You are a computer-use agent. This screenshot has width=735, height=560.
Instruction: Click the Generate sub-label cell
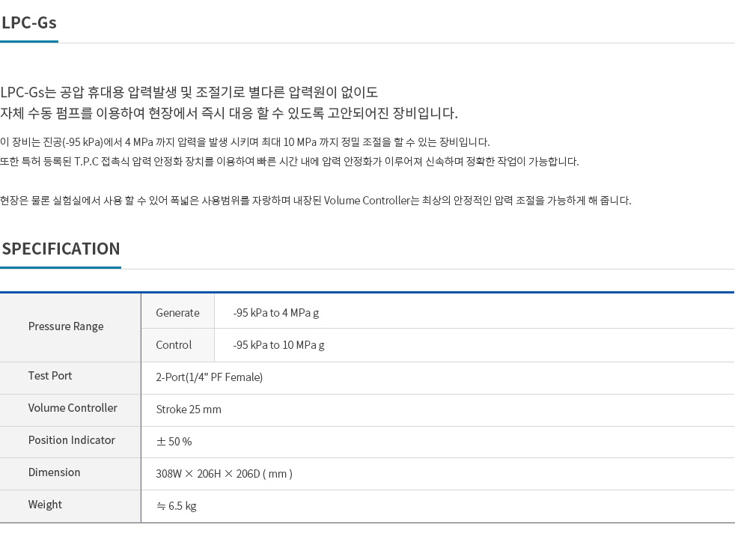tap(177, 313)
